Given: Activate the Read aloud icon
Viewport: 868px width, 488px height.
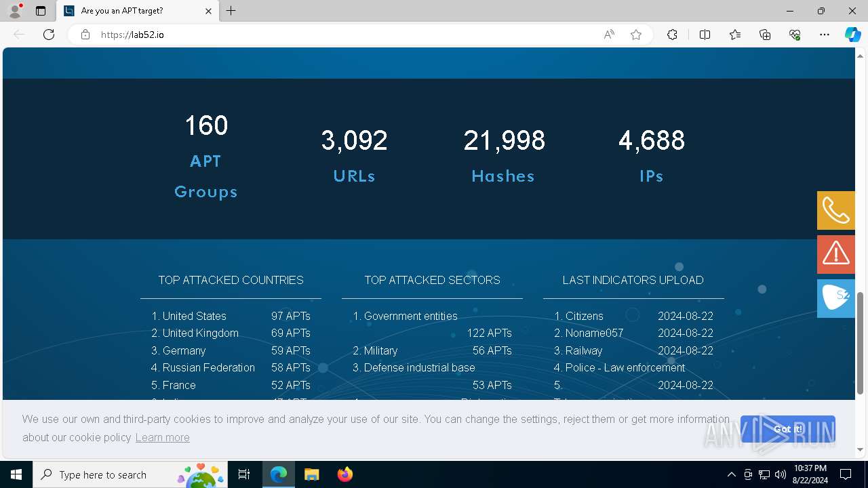Looking at the screenshot, I should tap(609, 35).
